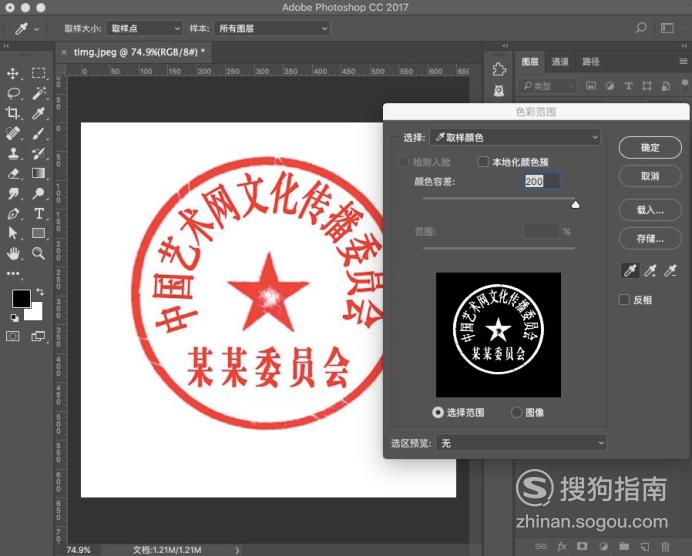This screenshot has width=692, height=556.
Task: Close the timg.jpeg document tab
Action: (x=64, y=52)
